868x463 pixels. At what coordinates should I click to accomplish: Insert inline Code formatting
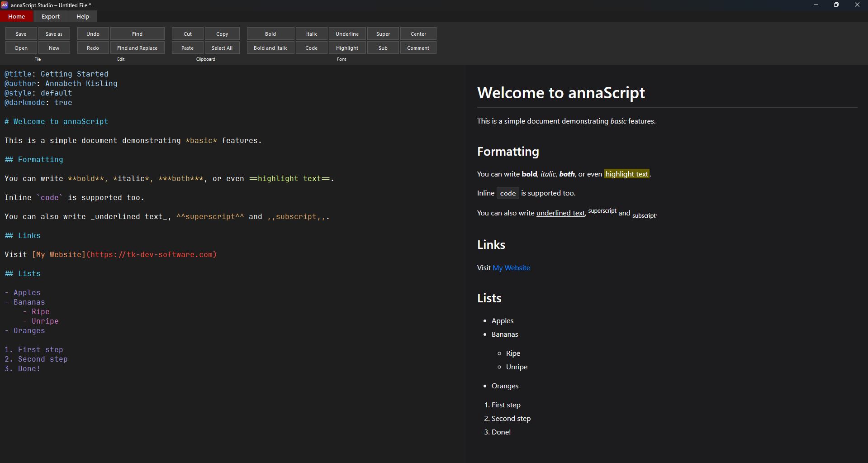click(x=312, y=48)
